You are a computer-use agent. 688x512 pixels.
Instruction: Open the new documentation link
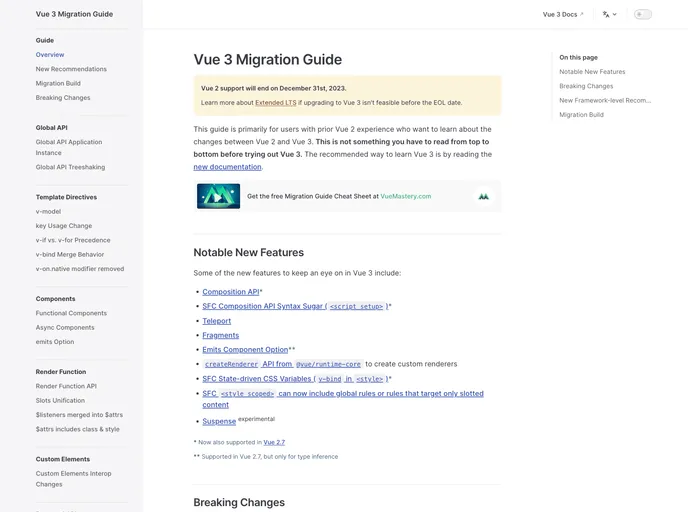tap(227, 167)
